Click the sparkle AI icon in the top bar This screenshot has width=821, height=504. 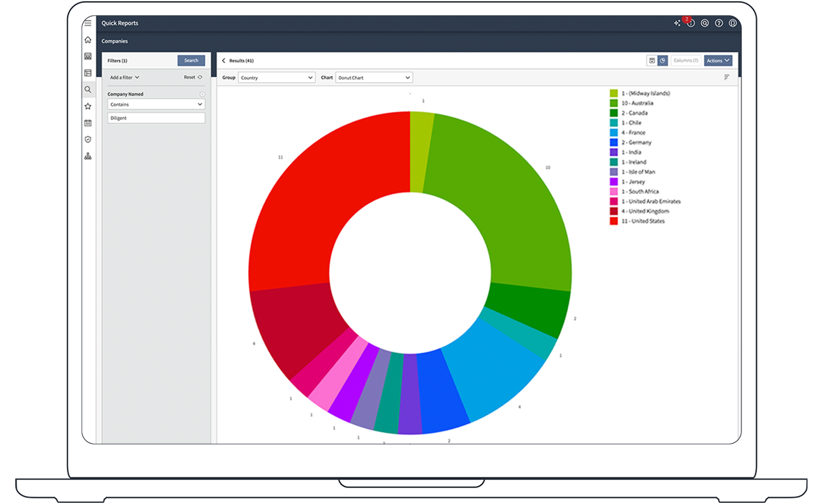[677, 23]
